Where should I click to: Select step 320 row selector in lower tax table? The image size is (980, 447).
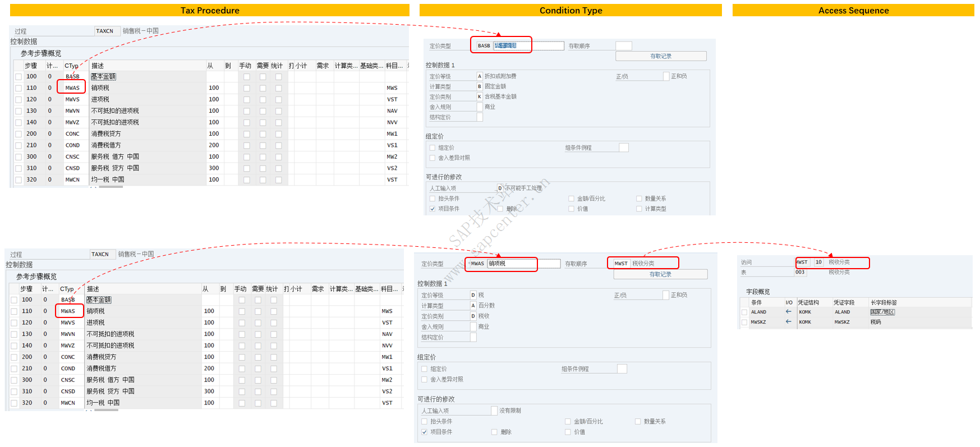click(14, 403)
